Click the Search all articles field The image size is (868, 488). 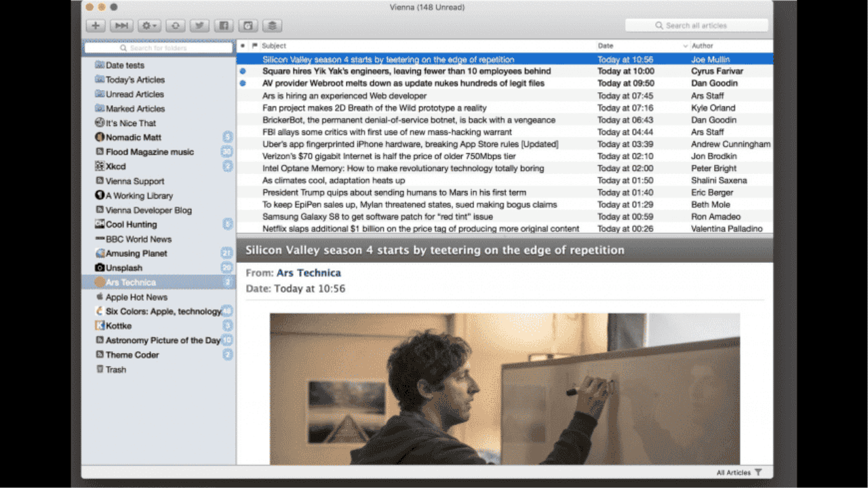click(x=696, y=26)
